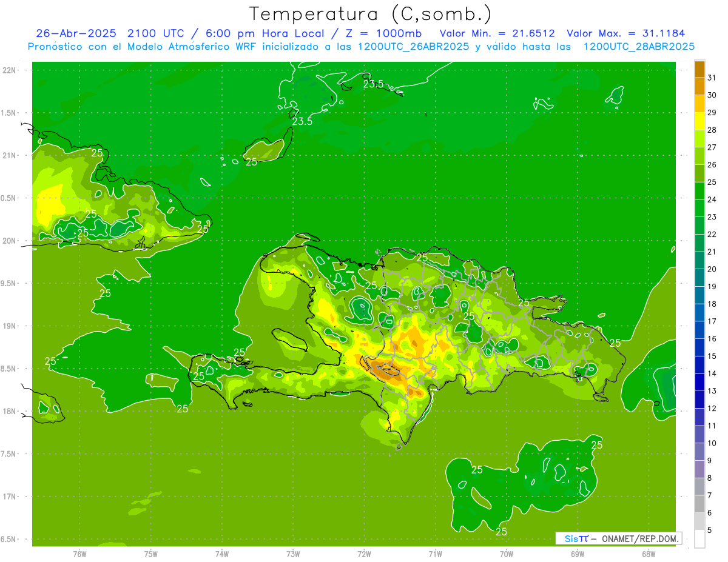
Task: Click the purple legend swatch between 8 and 9
Action: point(699,469)
